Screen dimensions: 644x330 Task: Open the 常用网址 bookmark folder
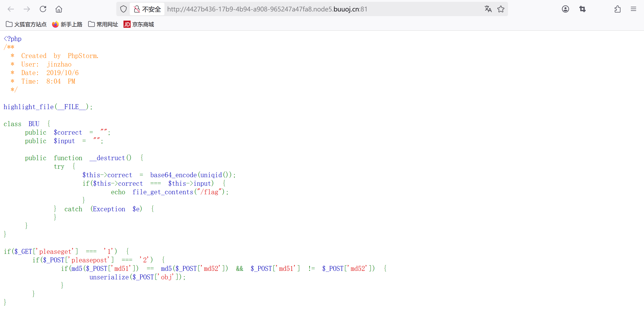coord(103,24)
